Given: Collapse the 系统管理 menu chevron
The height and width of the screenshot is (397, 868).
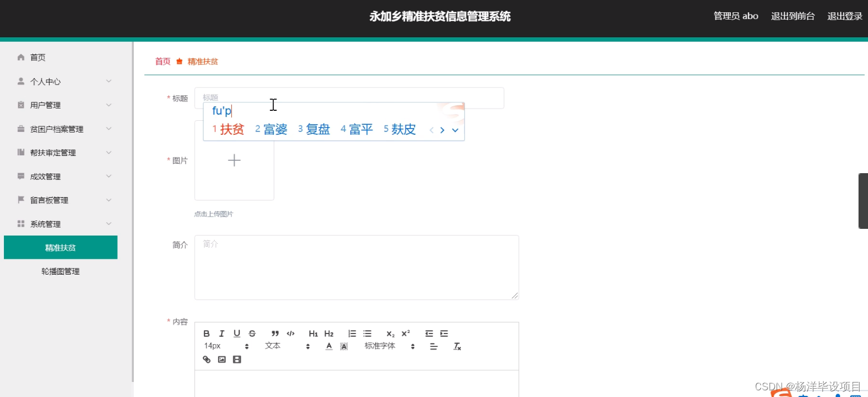Looking at the screenshot, I should 109,224.
